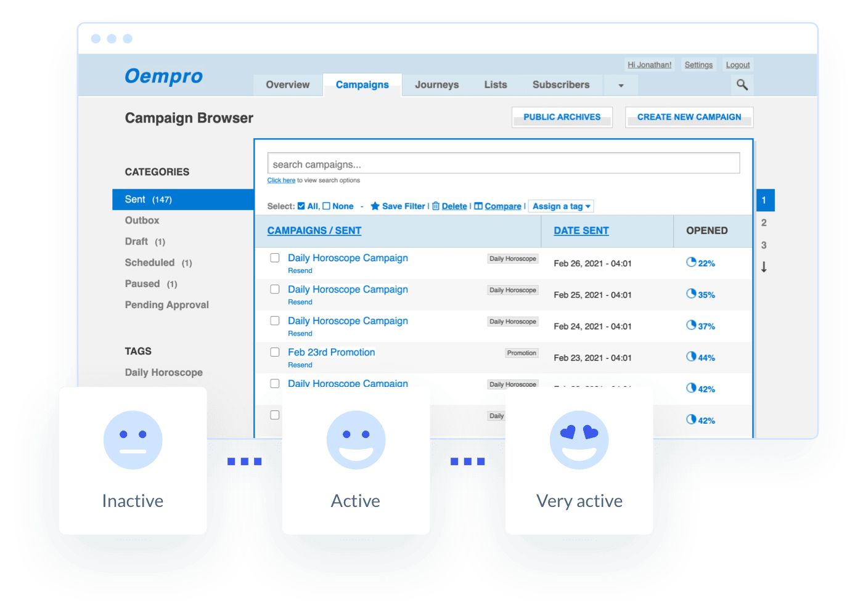Switch to the Journeys tab

coord(436,84)
